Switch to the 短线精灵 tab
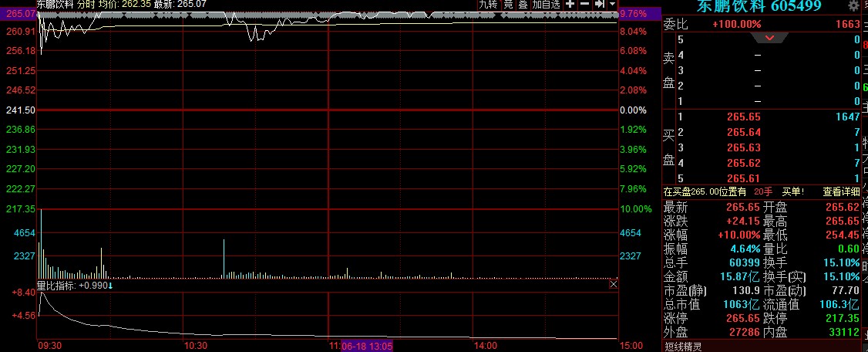Image resolution: width=868 pixels, height=352 pixels. [685, 345]
